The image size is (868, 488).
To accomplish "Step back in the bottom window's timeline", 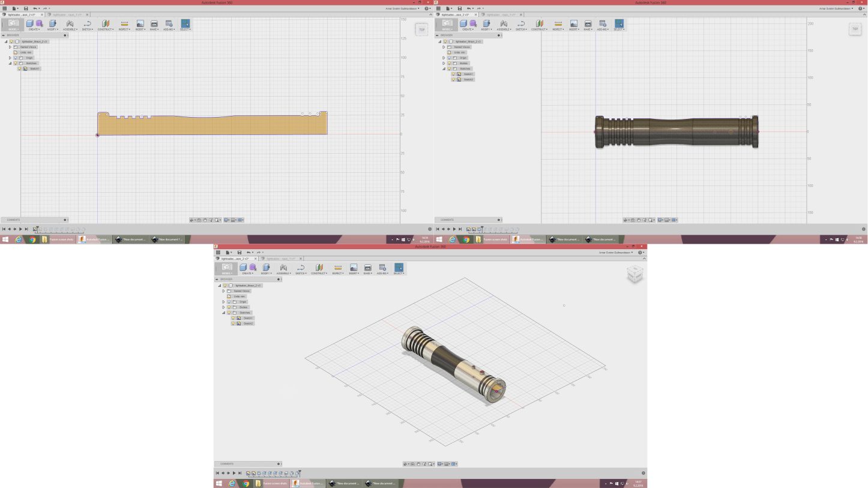I will [223, 473].
